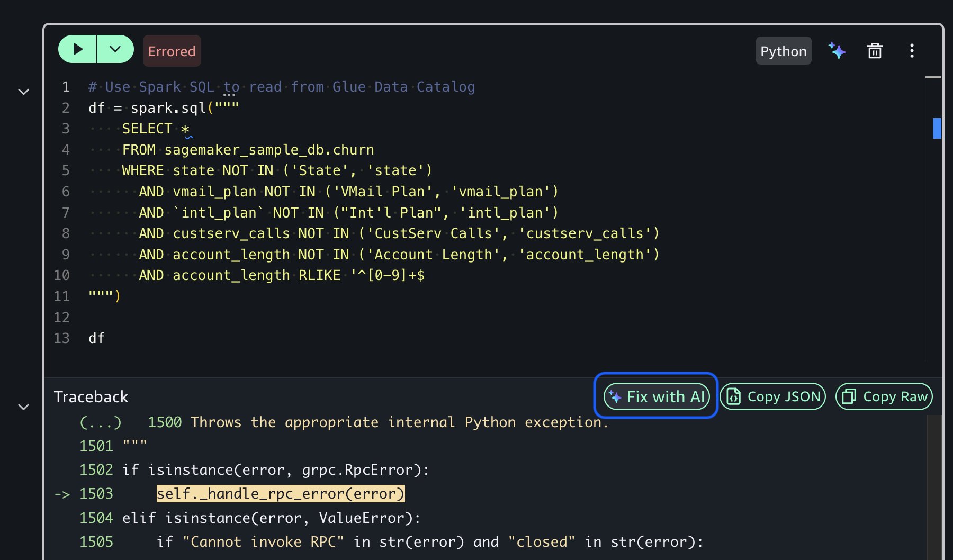The height and width of the screenshot is (560, 953).
Task: Click the Copy Raw button
Action: (884, 396)
